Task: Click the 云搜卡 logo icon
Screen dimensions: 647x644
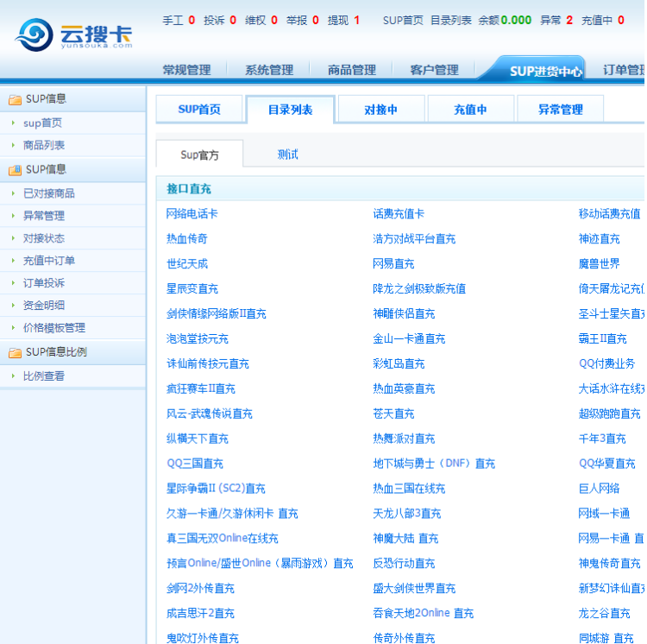Action: (34, 35)
